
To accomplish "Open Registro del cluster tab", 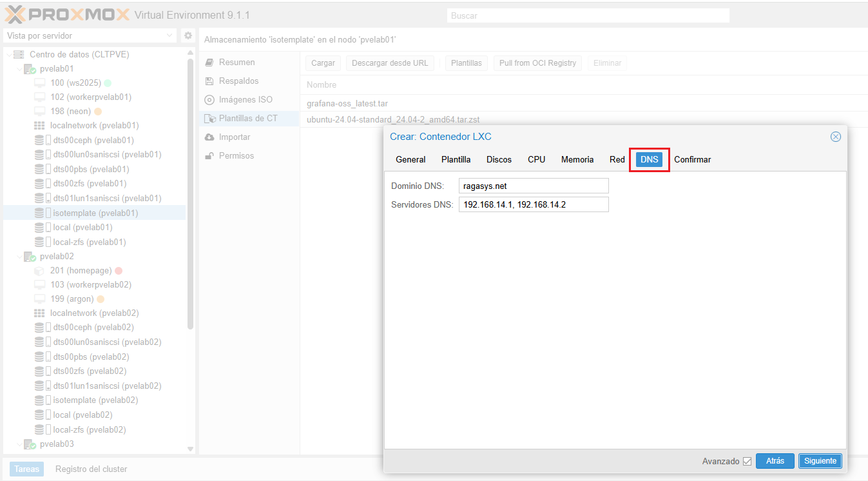I will click(92, 469).
